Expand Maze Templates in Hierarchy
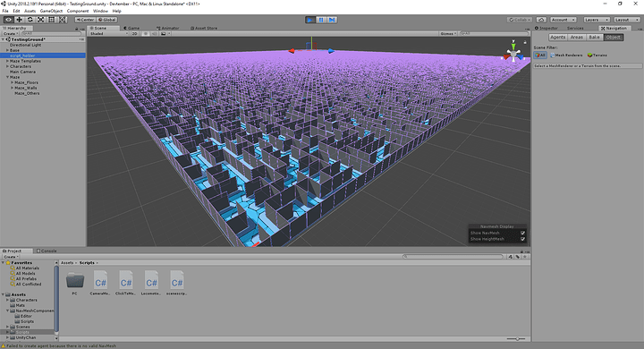This screenshot has width=644, height=349. (x=7, y=61)
